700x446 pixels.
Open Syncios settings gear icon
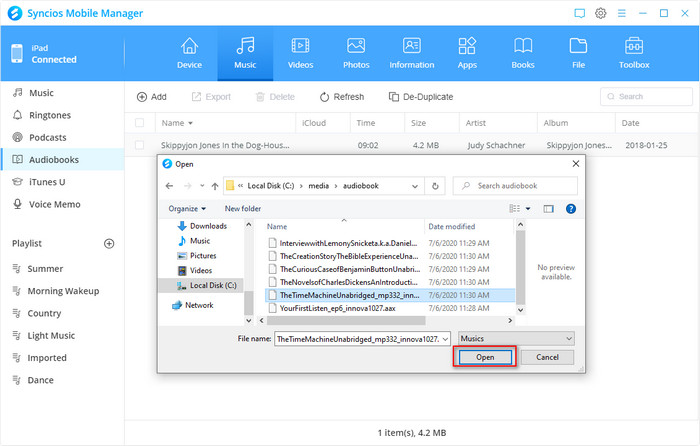[600, 13]
